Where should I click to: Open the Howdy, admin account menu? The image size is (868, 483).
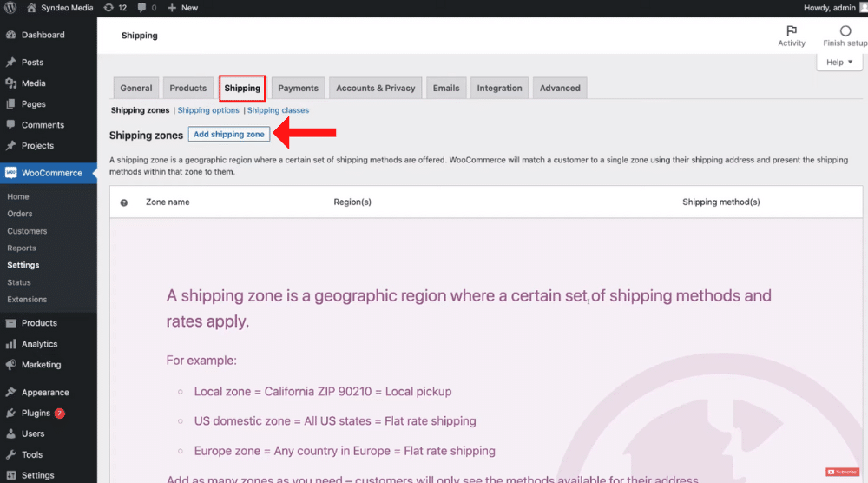[x=834, y=8]
